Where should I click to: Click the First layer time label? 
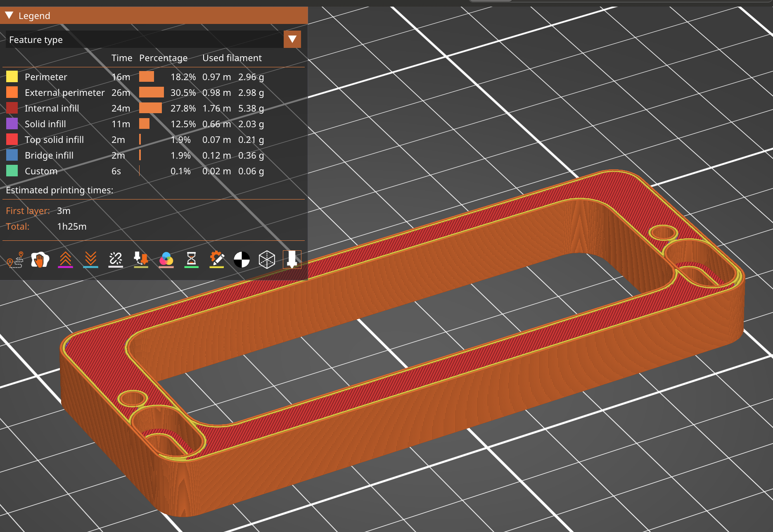[x=28, y=211]
